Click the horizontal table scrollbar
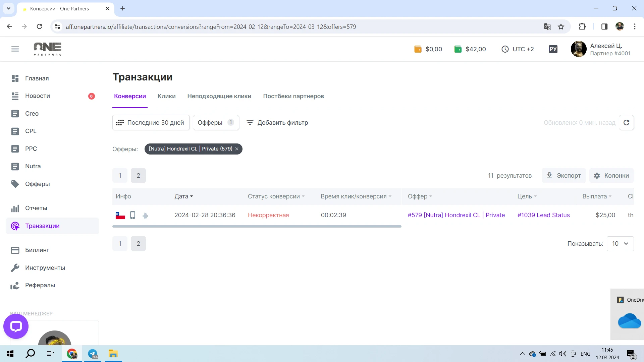This screenshot has width=644, height=362. 257,227
